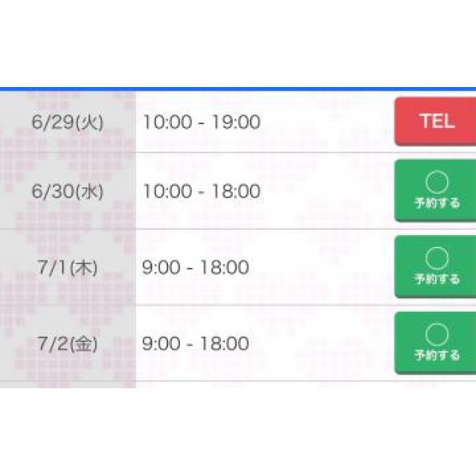Select the 6/30(水) date cell
Screen dimensions: 476x476
click(68, 191)
